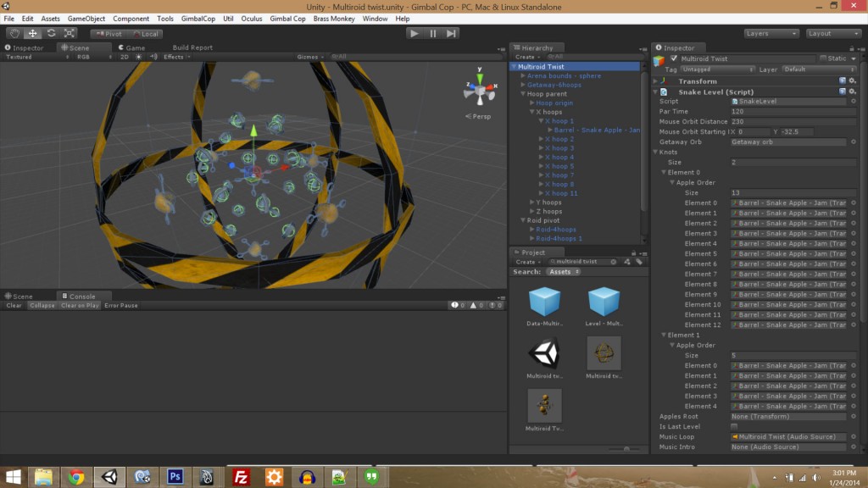Viewport: 868px width, 488px height.
Task: Click search by label icon in Project
Action: click(x=639, y=262)
